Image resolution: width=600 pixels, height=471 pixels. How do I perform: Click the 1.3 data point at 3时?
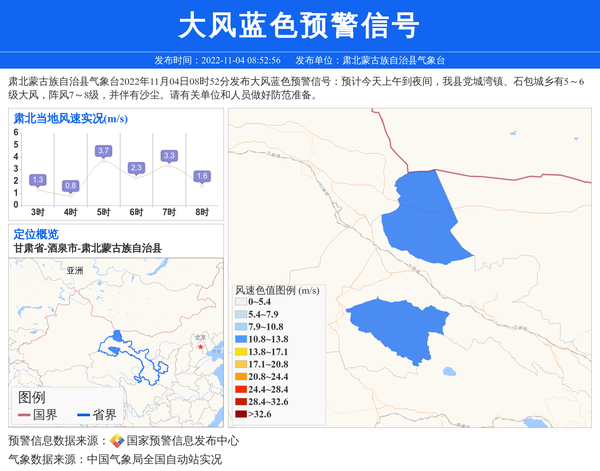point(38,180)
